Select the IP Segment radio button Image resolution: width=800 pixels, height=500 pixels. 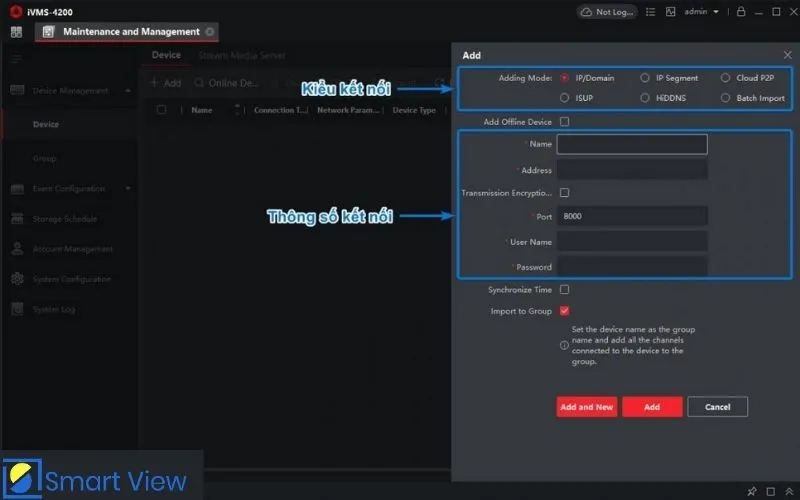click(x=645, y=77)
